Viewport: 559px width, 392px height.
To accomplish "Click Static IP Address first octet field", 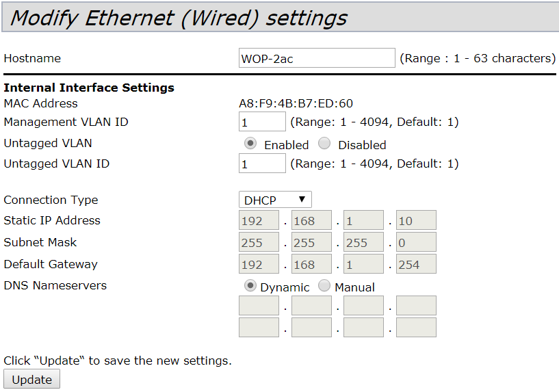I will (259, 220).
